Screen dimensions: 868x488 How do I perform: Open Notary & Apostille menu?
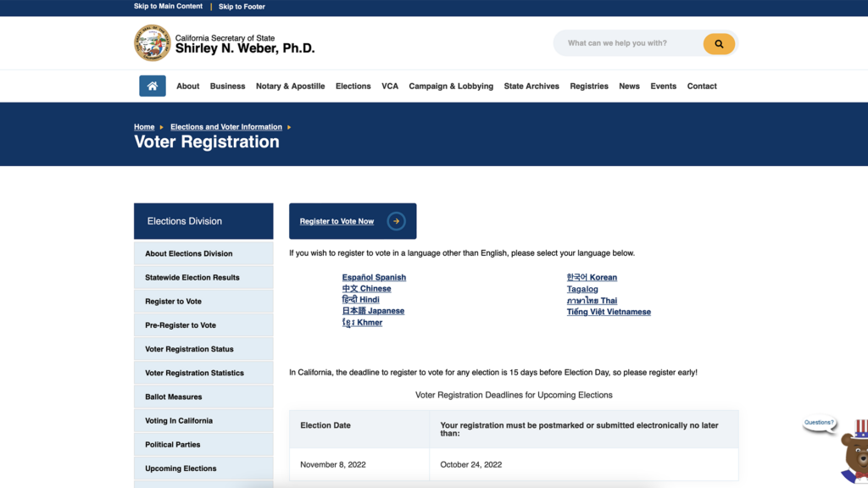[290, 86]
